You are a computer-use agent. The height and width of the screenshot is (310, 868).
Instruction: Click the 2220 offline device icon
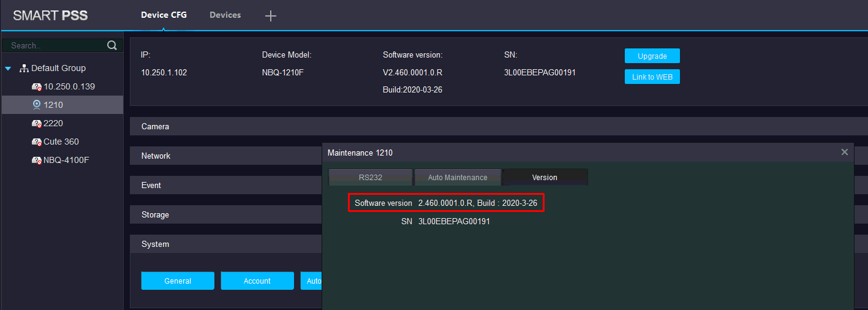[x=36, y=124]
